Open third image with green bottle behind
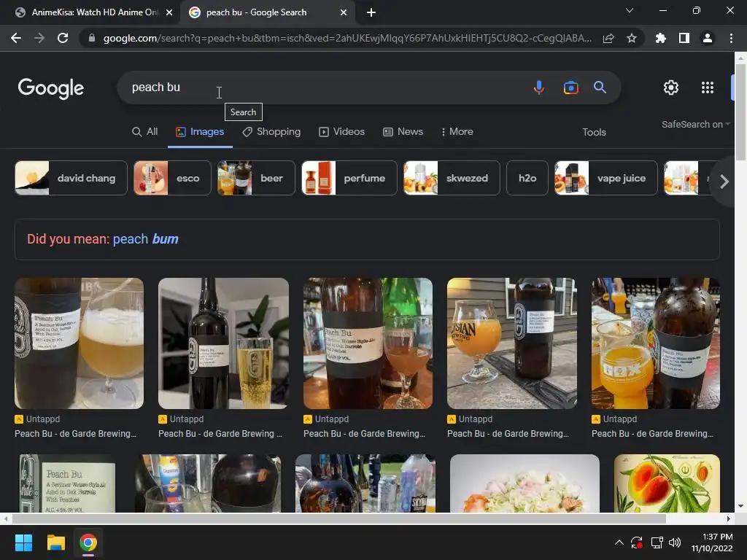Image resolution: width=747 pixels, height=560 pixels. click(x=368, y=343)
